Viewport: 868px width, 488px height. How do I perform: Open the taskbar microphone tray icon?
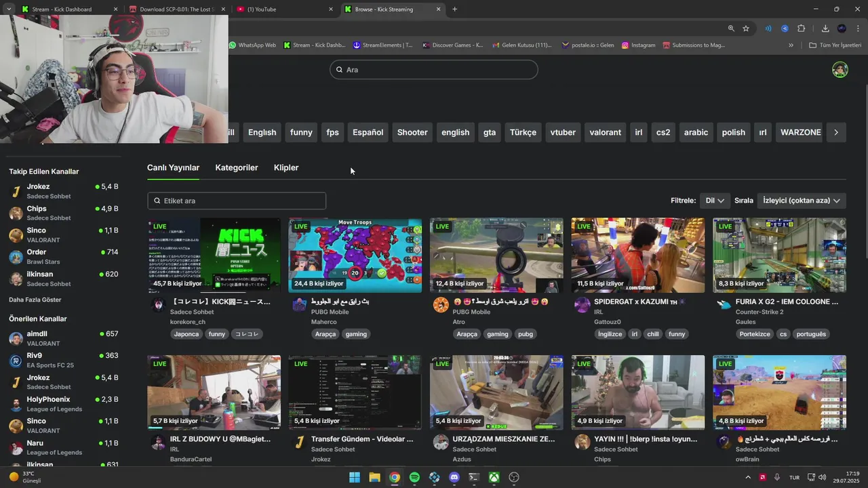777,477
